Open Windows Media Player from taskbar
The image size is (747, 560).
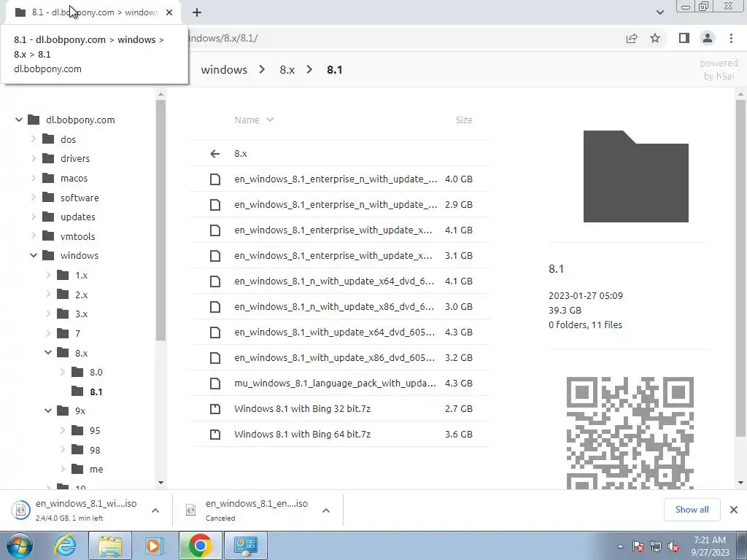pyautogui.click(x=155, y=545)
